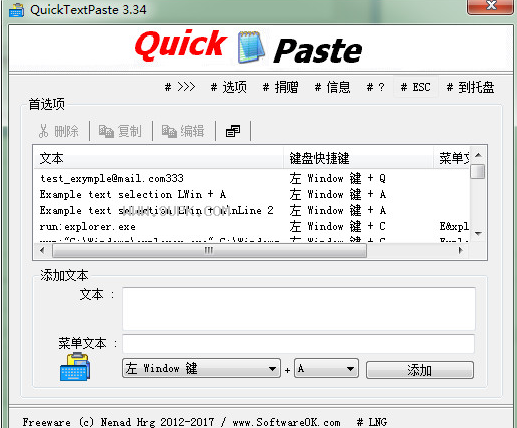Click the horizontal scrollbar right arrow
517x428 pixels.
pos(461,250)
